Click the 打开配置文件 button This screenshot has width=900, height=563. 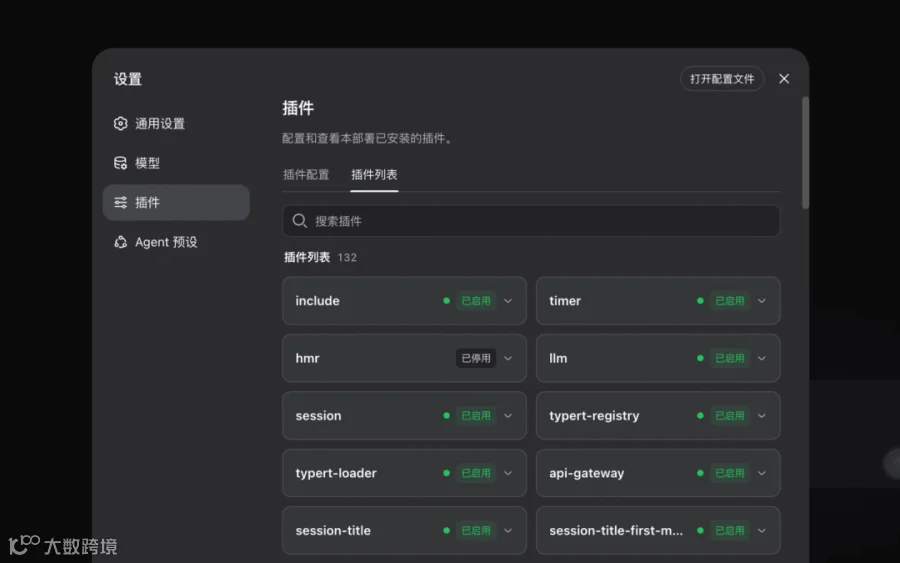pyautogui.click(x=722, y=79)
